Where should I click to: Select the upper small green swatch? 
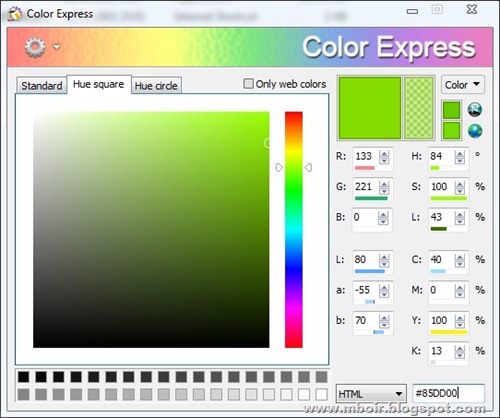451,110
